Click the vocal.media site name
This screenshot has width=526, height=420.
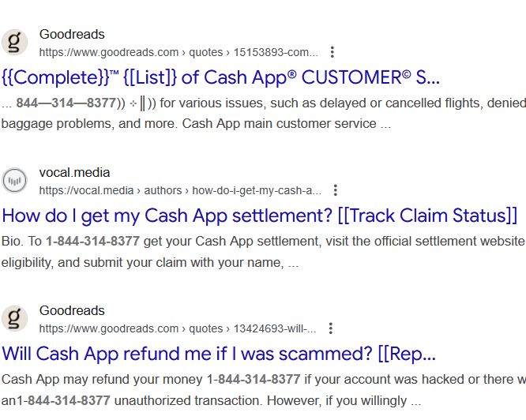pos(74,173)
